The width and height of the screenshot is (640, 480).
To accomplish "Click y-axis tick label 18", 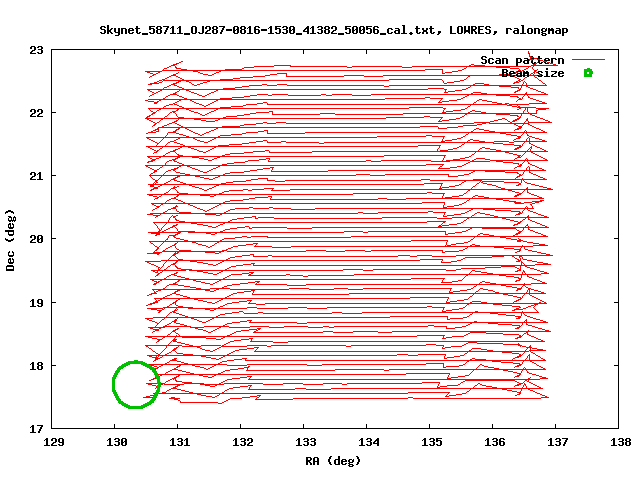I will click(36, 366).
